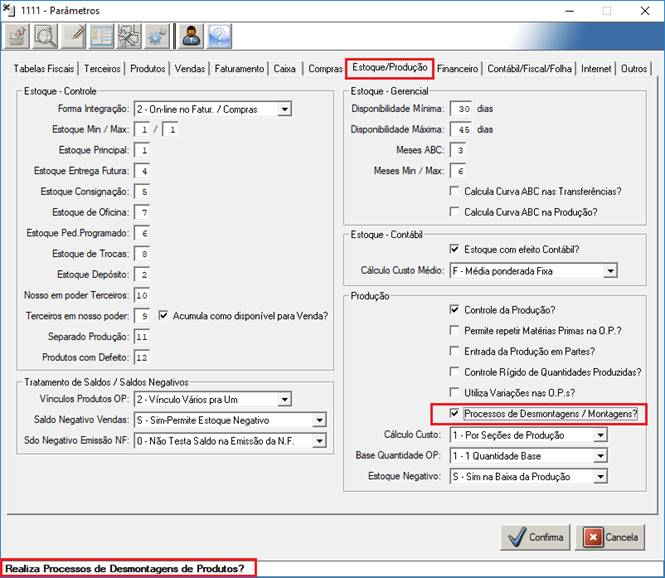Open the Internet tab
665x578 pixels.
coord(596,69)
